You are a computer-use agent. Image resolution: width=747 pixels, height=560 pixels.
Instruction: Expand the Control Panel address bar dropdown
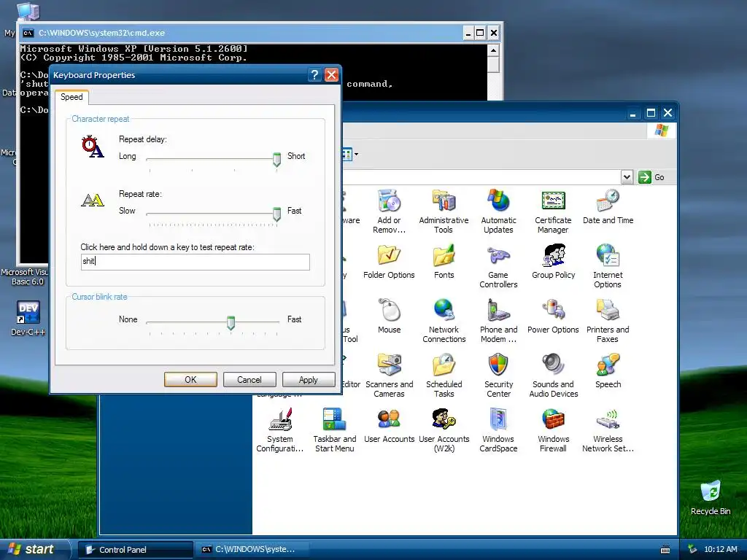[627, 177]
